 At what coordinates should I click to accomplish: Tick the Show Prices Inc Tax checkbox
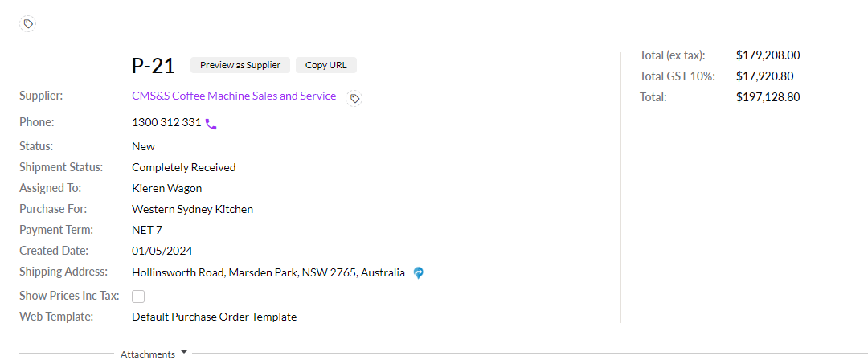pos(138,297)
